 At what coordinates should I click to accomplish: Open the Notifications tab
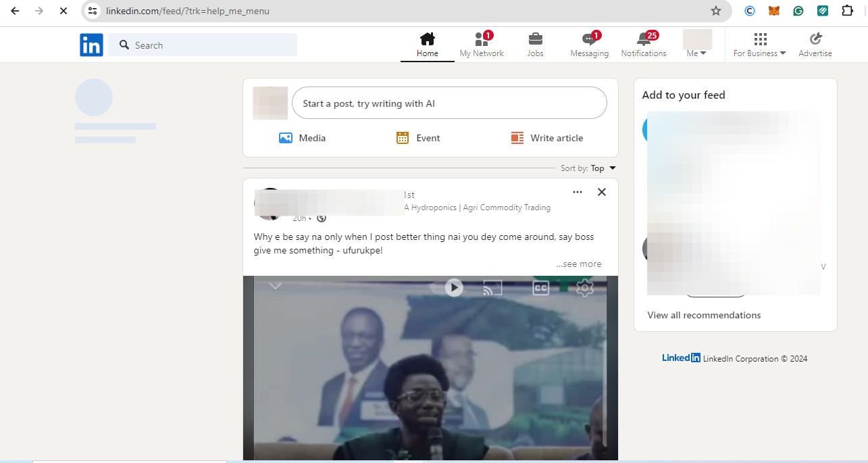coord(644,45)
